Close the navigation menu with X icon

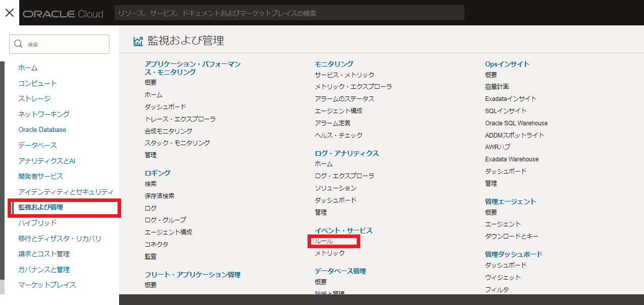click(x=9, y=13)
